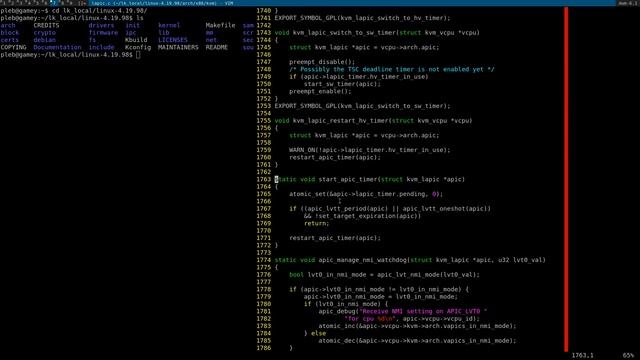Click 'if (lvt0_in_nmi_mode) {' on line 1780
This screenshot has width=640, height=360.
[346, 304]
